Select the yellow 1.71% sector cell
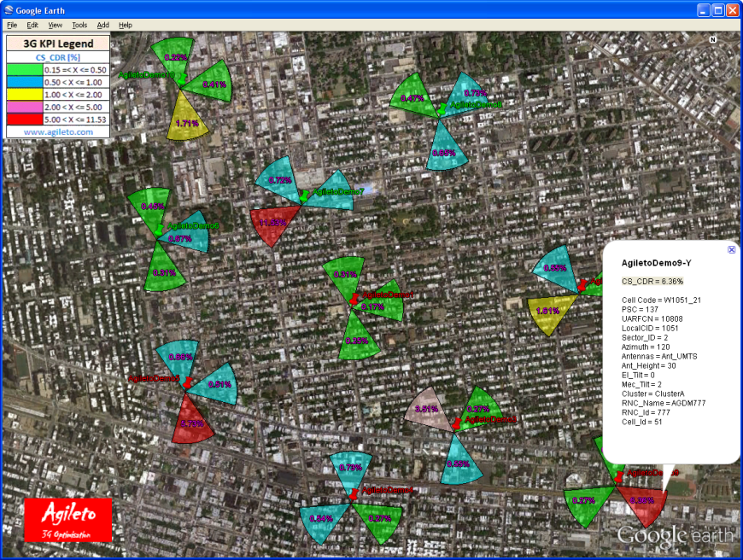This screenshot has height=560, width=743. (186, 120)
